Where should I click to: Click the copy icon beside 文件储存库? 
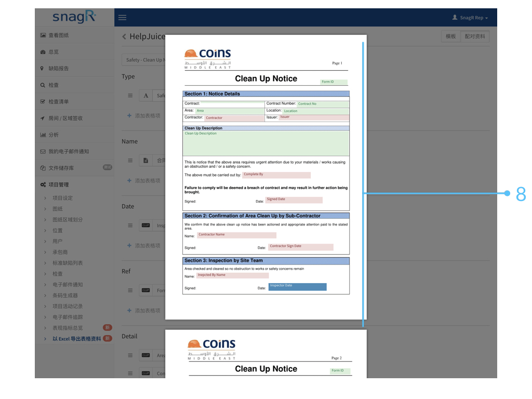(x=43, y=168)
